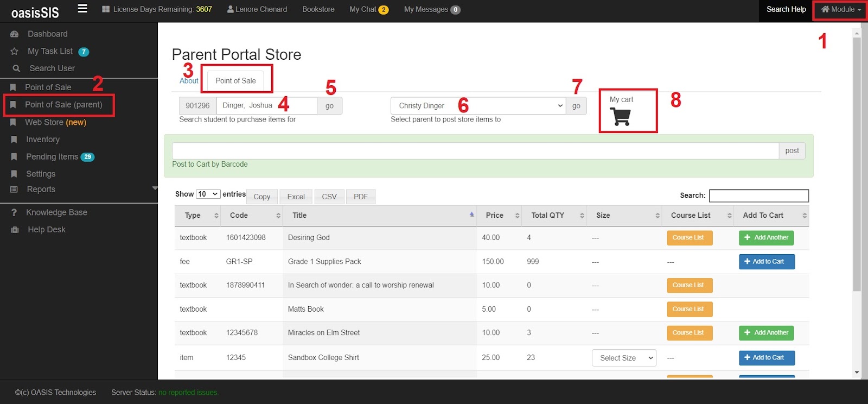Click the bookmark icon beside Pending Items
Viewport: 868px width, 404px height.
[x=14, y=157]
